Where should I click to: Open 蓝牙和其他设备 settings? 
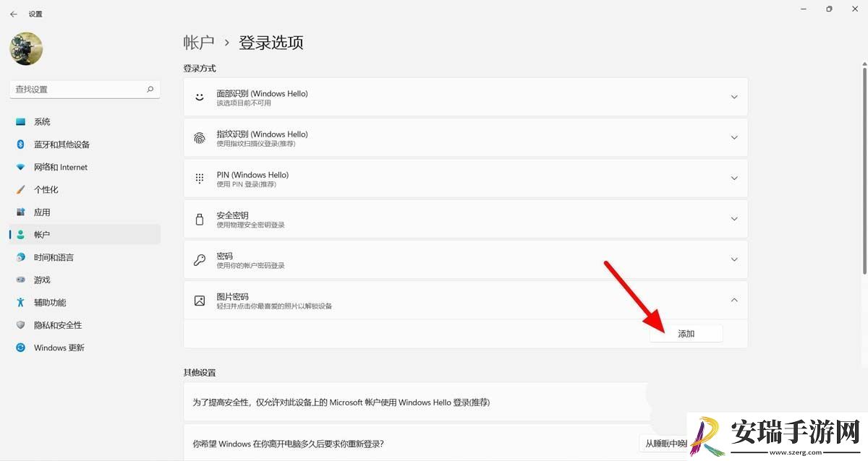85,145
